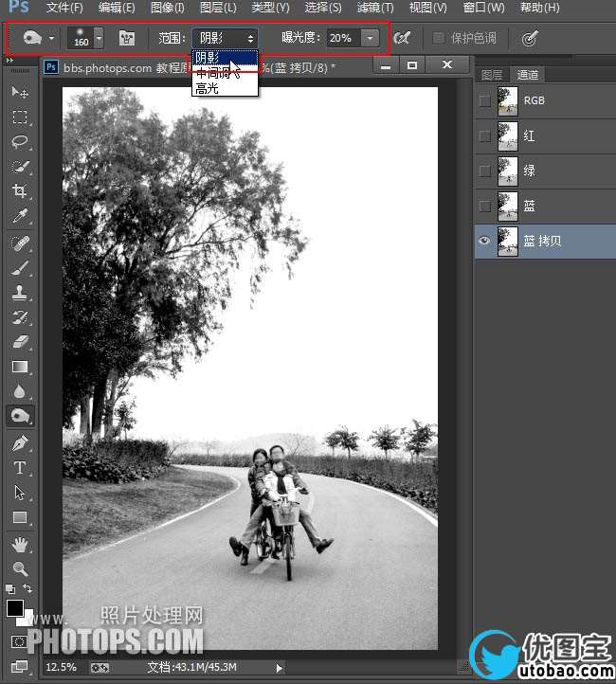Show the RGB channel visibility
Screen dimensions: 616x684
(484, 100)
